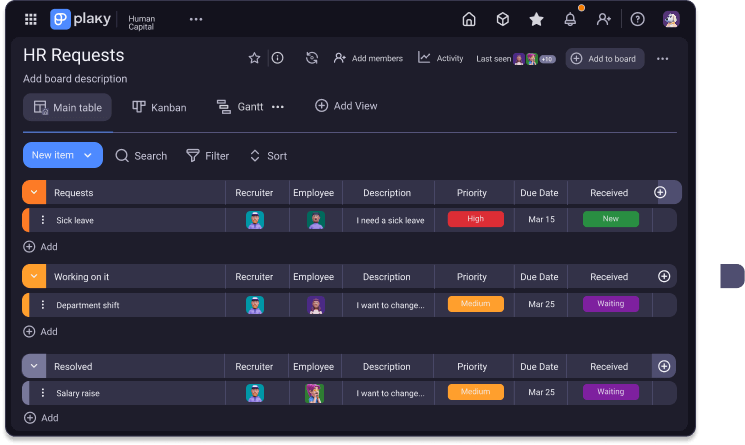Star the HR Requests board
Screen dimensions: 745x445
click(x=254, y=58)
